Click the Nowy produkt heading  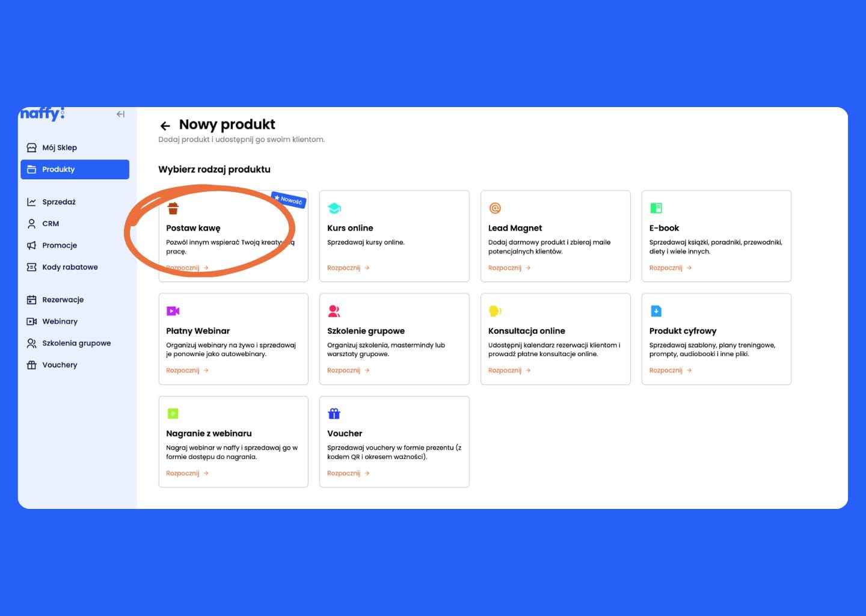[227, 125]
